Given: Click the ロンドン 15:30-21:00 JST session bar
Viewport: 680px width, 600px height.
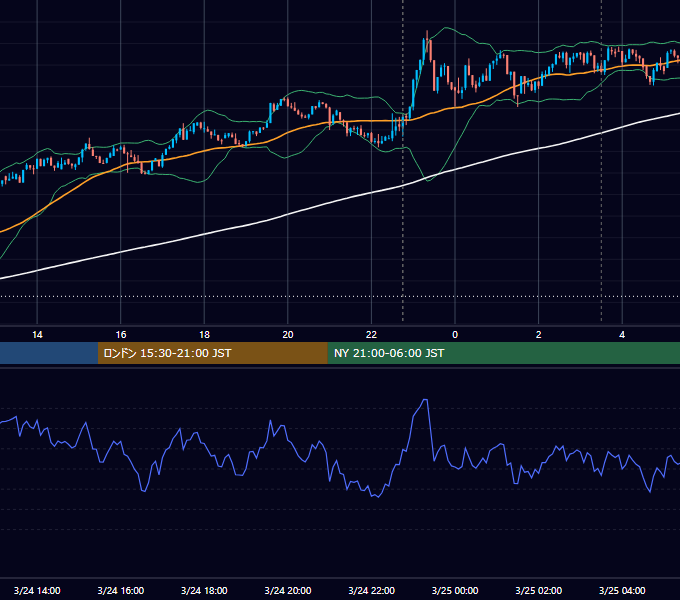Looking at the screenshot, I should pos(212,353).
